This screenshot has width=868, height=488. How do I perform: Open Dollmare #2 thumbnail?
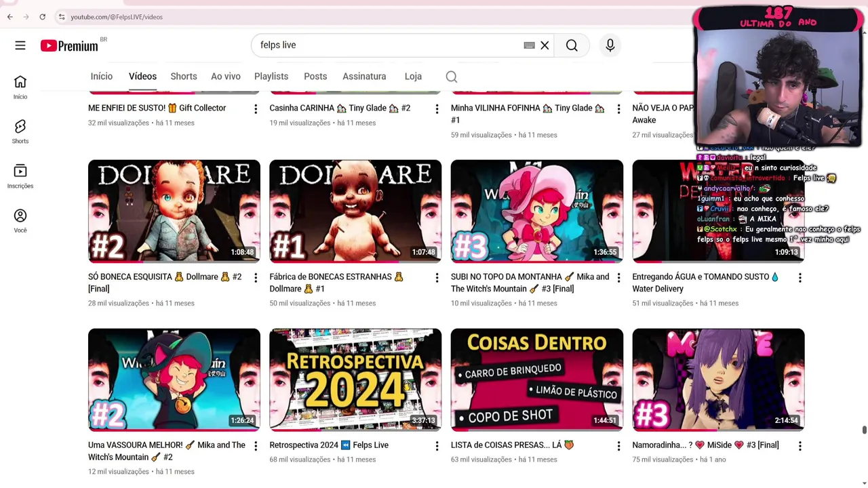click(x=174, y=211)
